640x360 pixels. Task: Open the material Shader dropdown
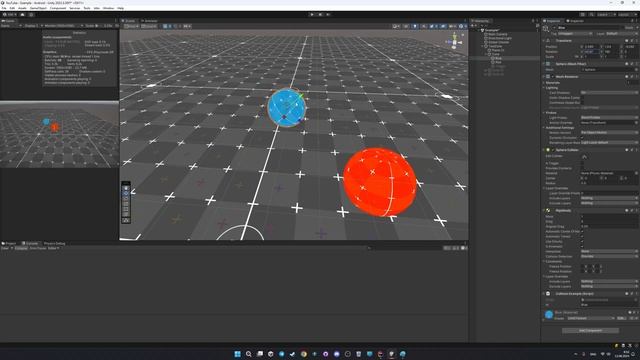tap(591, 318)
